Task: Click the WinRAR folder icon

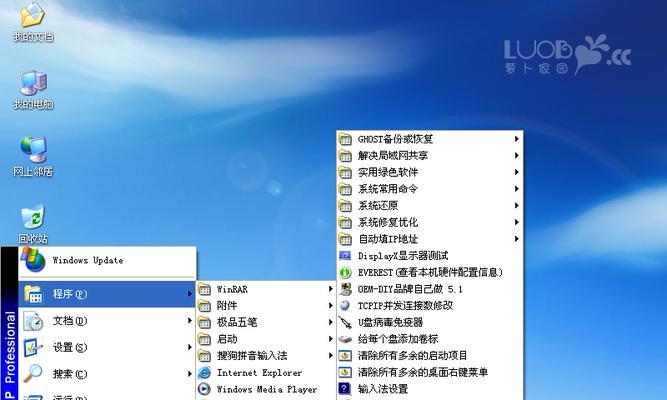Action: click(x=205, y=289)
